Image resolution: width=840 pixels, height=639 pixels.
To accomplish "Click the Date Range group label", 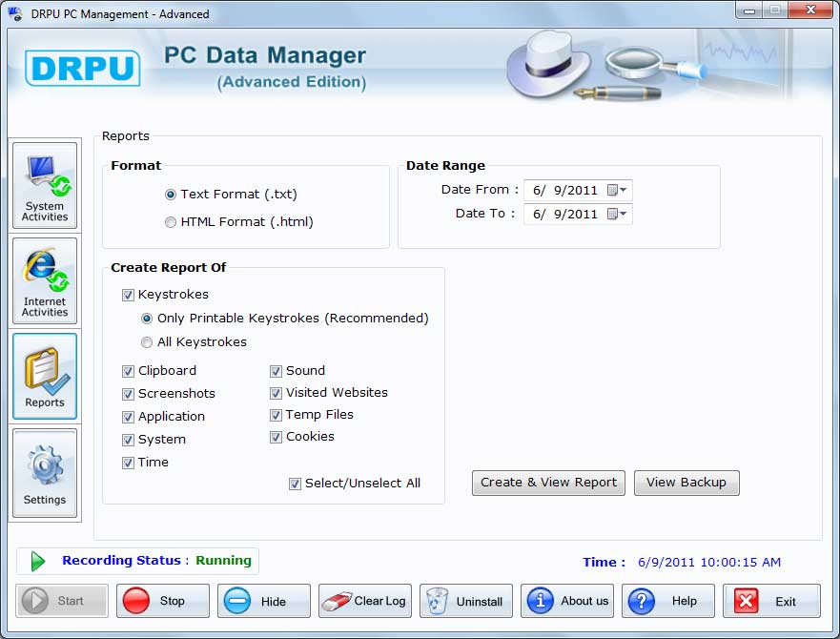I will pos(445,166).
